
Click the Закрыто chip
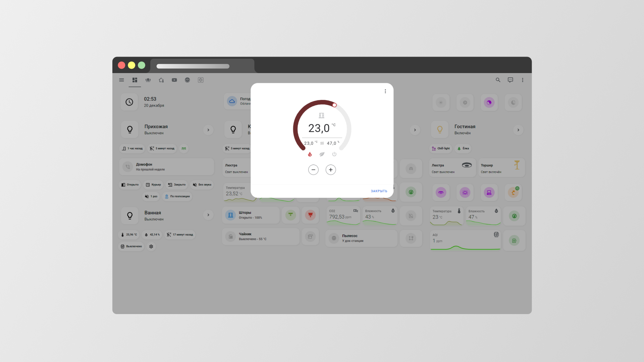(x=177, y=185)
